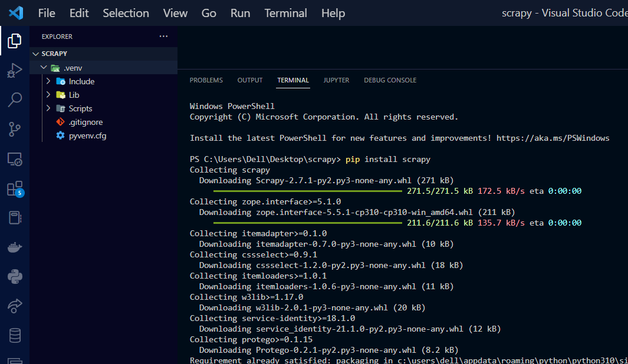628x364 pixels.
Task: Click 'scrapy - Visual Studio Code' window title
Action: [x=565, y=13]
